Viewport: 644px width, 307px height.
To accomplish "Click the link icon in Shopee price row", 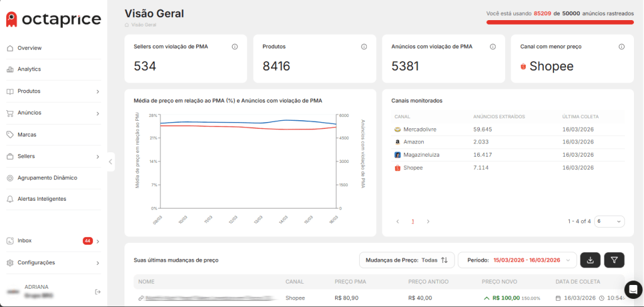I will (141, 298).
